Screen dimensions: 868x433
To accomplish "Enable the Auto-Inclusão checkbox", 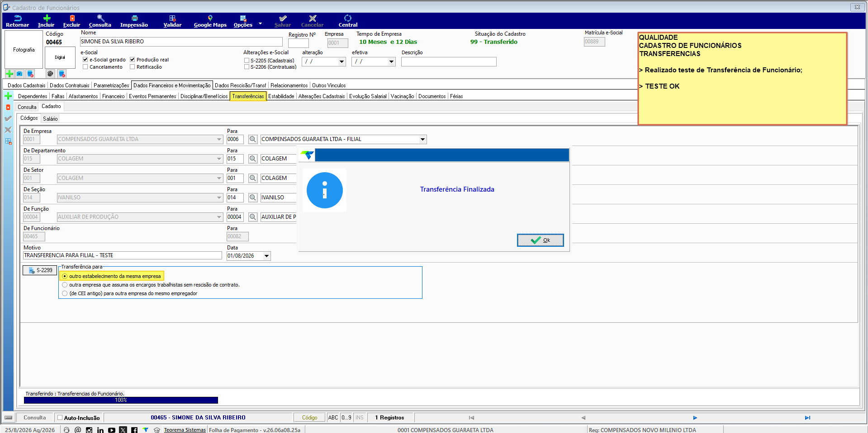I will 60,418.
